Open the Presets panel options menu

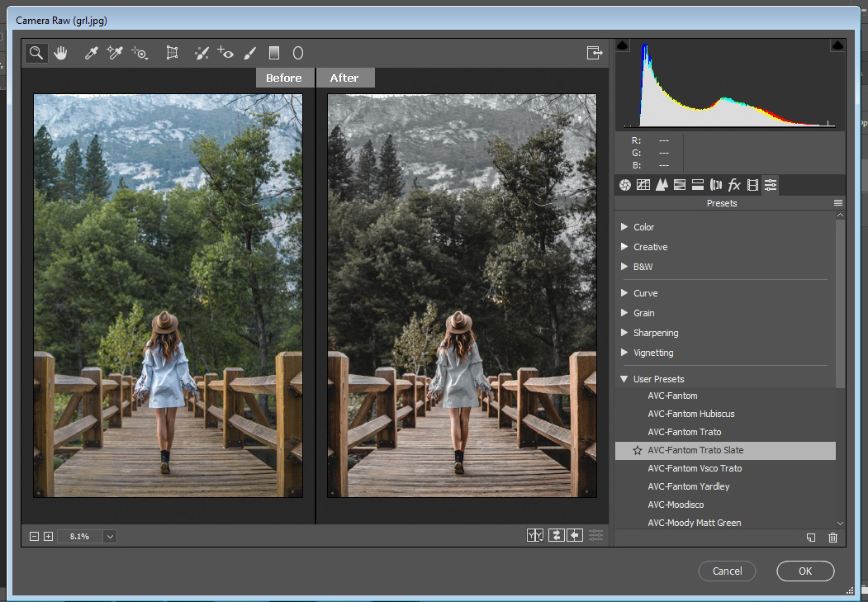(x=838, y=203)
